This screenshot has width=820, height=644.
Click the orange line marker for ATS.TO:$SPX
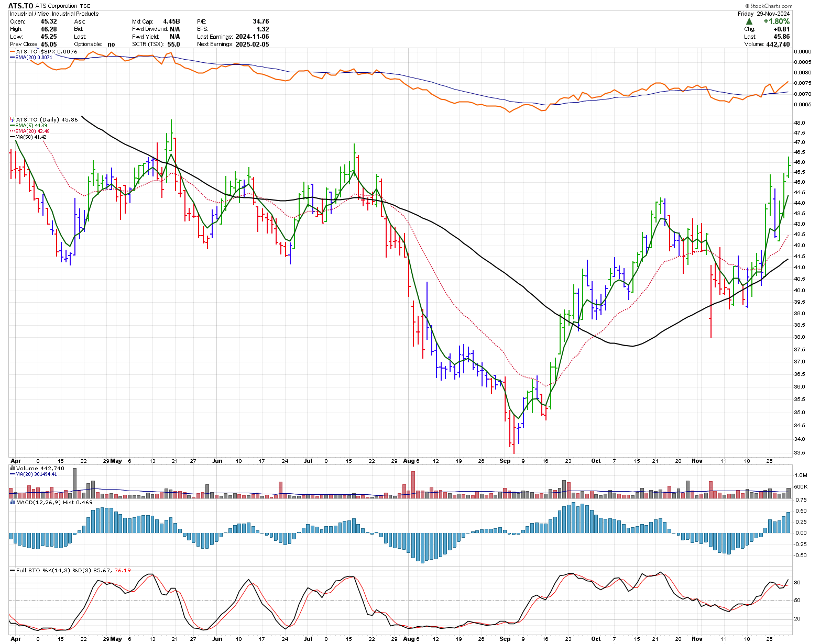[x=13, y=52]
